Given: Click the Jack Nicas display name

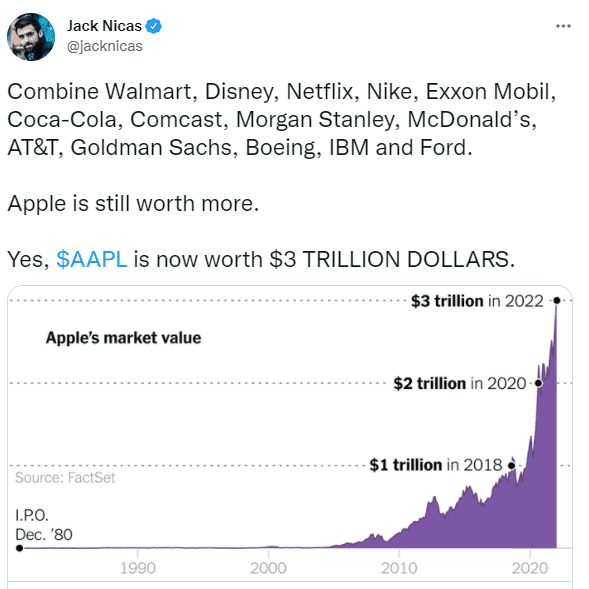Looking at the screenshot, I should (x=104, y=26).
